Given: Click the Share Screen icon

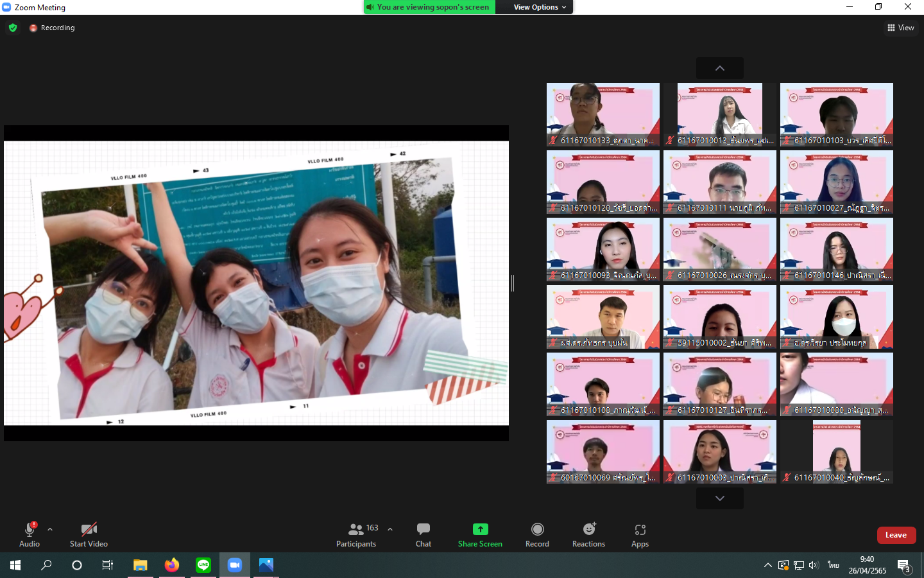Looking at the screenshot, I should pyautogui.click(x=480, y=529).
